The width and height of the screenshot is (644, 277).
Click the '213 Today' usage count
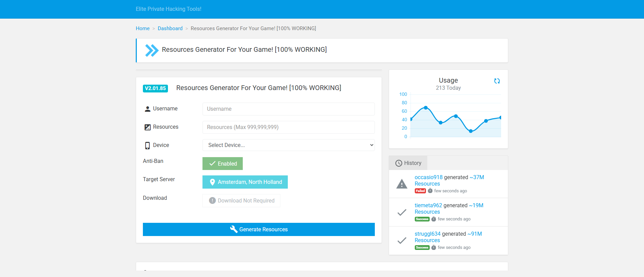coord(448,88)
